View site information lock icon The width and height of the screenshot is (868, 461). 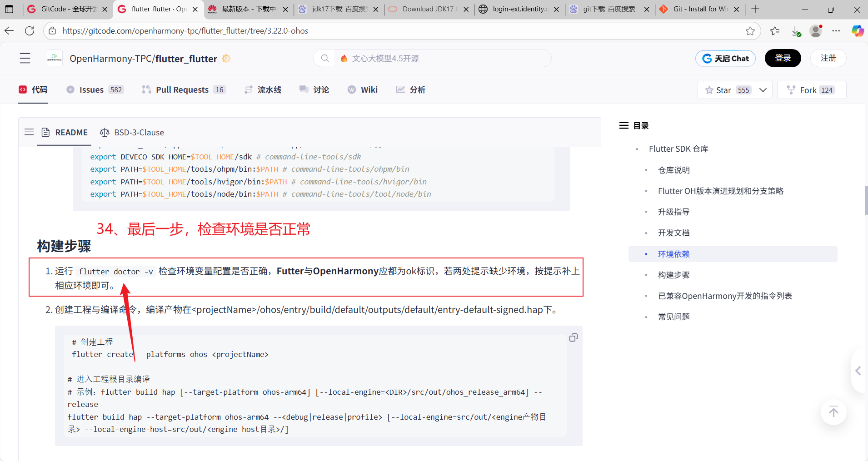pyautogui.click(x=52, y=31)
